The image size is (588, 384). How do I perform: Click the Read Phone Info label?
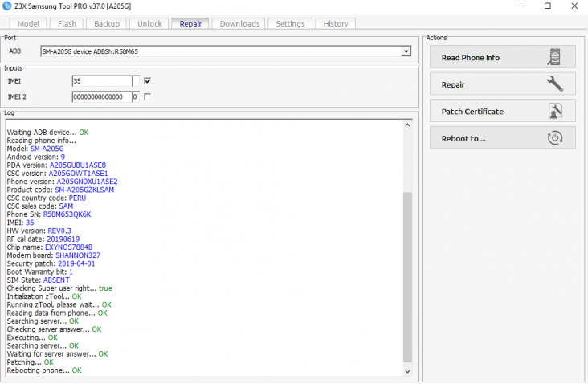click(470, 58)
